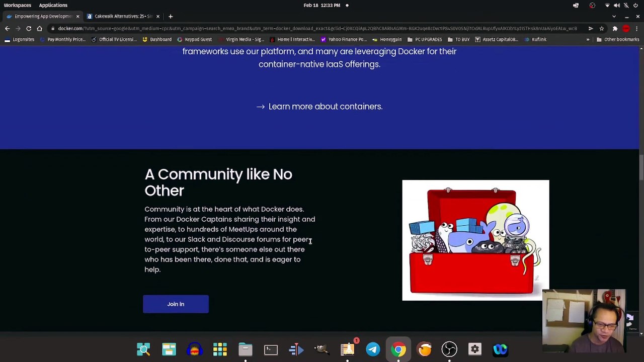Screen dimensions: 644x362
Task: Close the Empowering App Development tab
Action: pos(77,16)
